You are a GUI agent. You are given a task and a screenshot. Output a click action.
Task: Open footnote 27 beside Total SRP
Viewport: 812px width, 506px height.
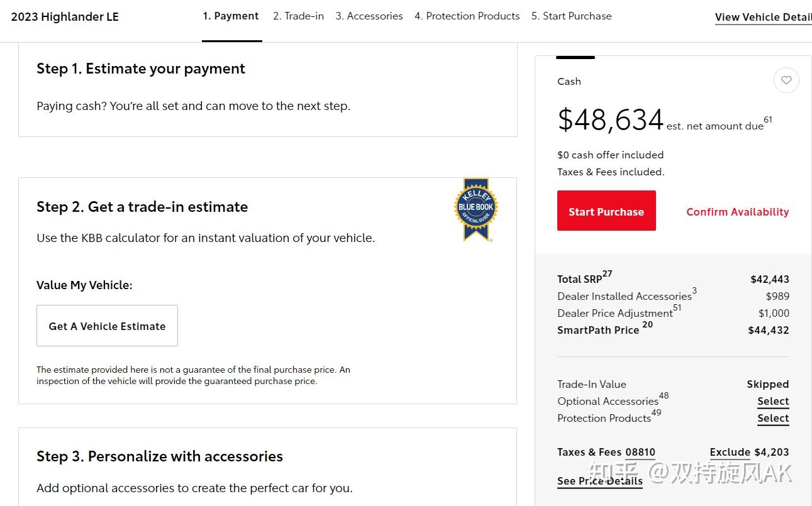(x=607, y=274)
